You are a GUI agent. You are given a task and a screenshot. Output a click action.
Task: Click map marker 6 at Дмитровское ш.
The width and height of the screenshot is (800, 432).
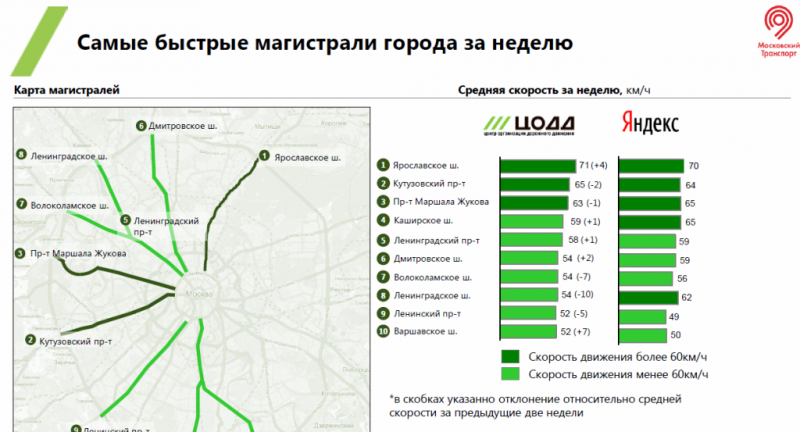pos(141,125)
